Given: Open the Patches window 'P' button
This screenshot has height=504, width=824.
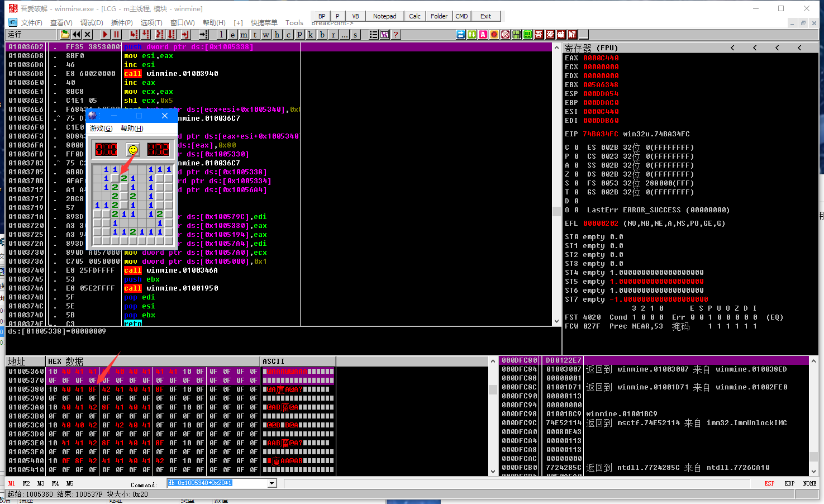Looking at the screenshot, I should click(x=299, y=34).
